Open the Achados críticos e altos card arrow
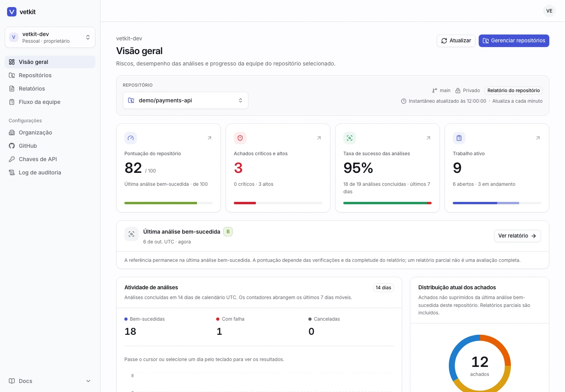The height and width of the screenshot is (392, 565). (319, 138)
